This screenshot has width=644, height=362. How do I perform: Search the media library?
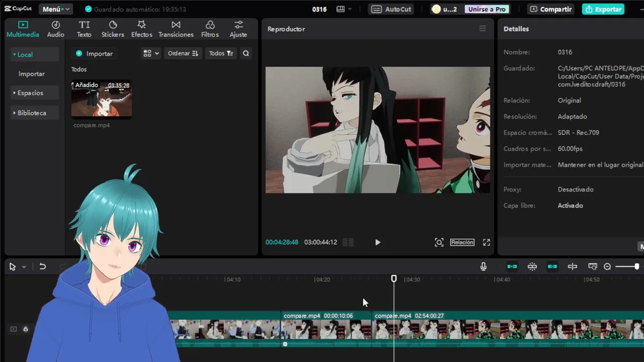point(246,53)
